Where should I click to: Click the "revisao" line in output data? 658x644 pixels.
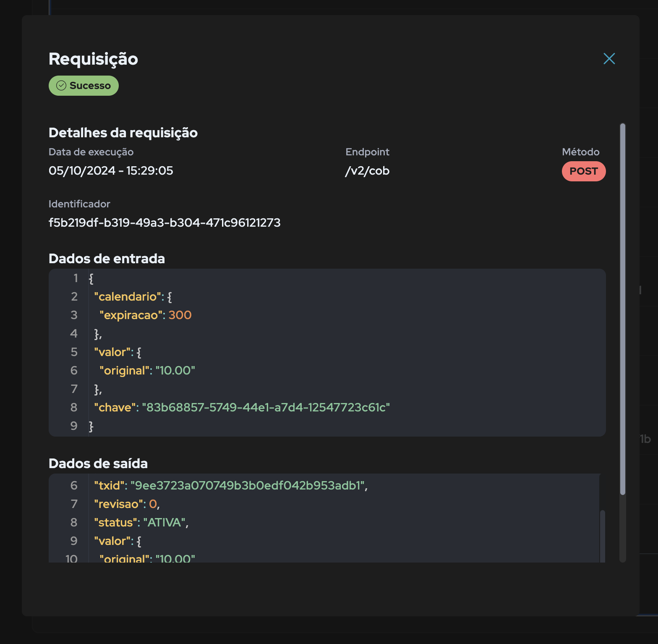[x=127, y=504]
